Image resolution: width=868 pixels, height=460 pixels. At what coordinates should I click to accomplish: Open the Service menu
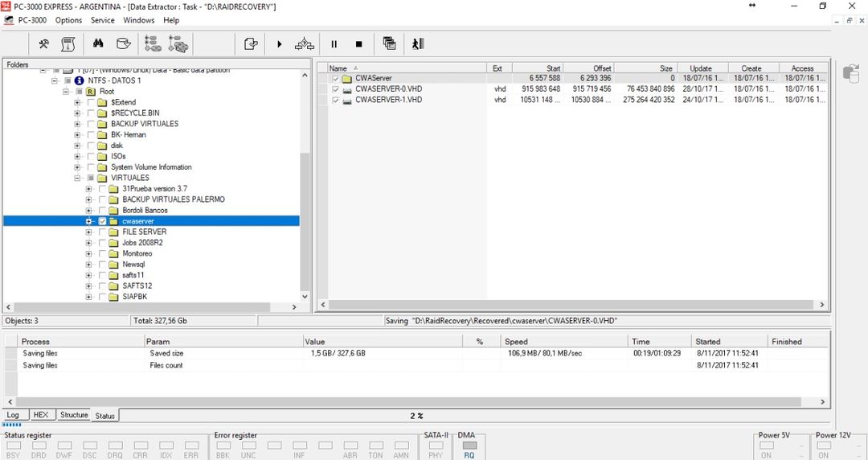coord(102,20)
